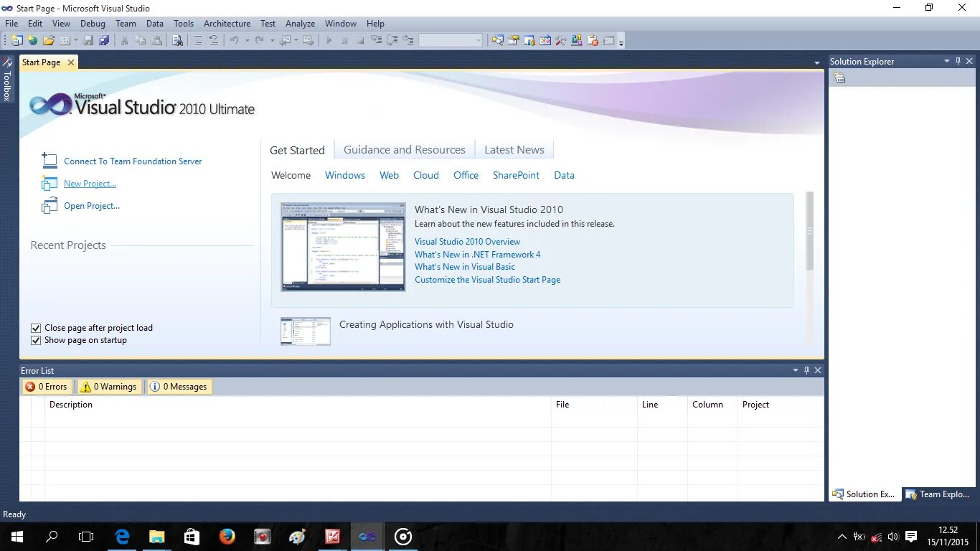The image size is (980, 551).
Task: Open the collapsed Toolbox side tab
Action: [7, 80]
